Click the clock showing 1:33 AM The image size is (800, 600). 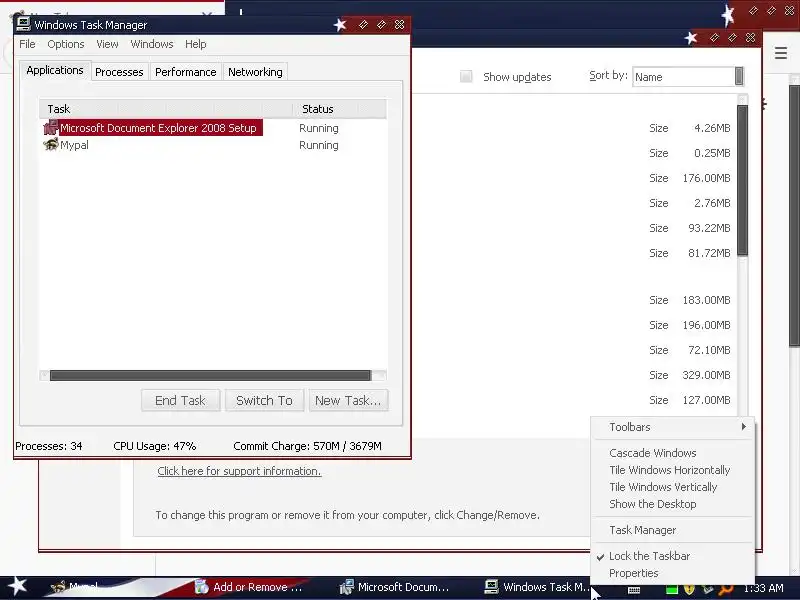coord(763,588)
